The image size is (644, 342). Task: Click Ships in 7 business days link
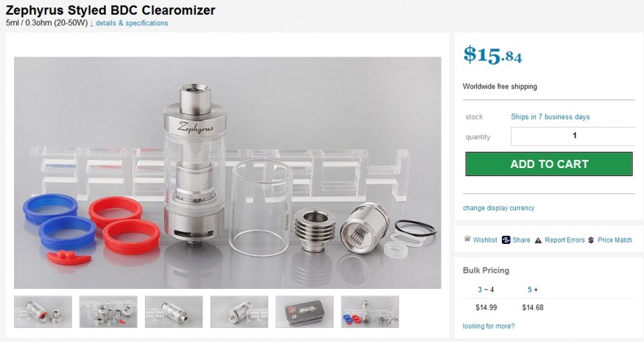551,117
